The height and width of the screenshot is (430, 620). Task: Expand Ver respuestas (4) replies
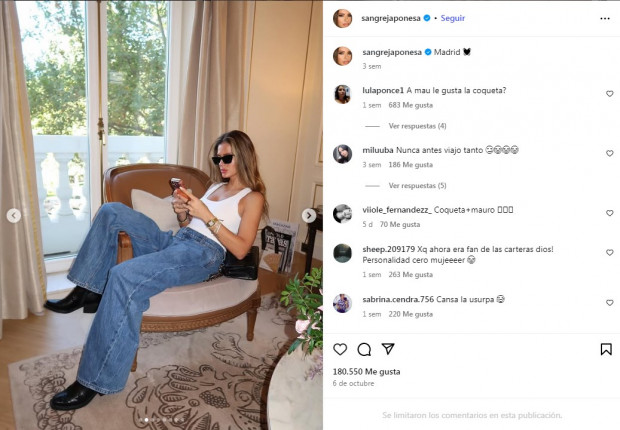[x=417, y=126]
